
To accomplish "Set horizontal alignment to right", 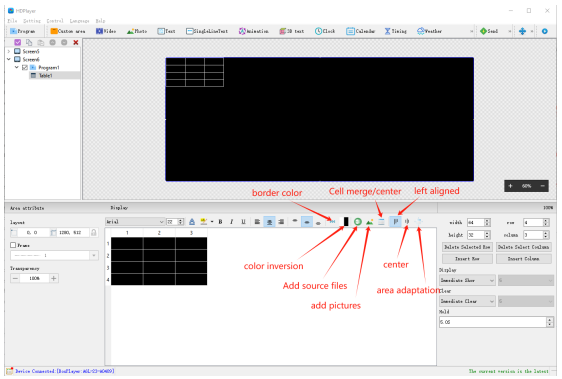I will point(281,222).
